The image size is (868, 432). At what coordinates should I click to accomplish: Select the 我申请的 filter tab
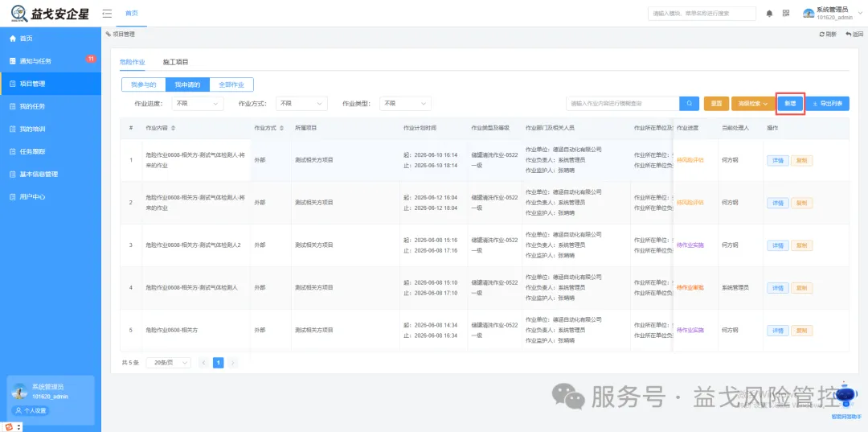point(187,84)
